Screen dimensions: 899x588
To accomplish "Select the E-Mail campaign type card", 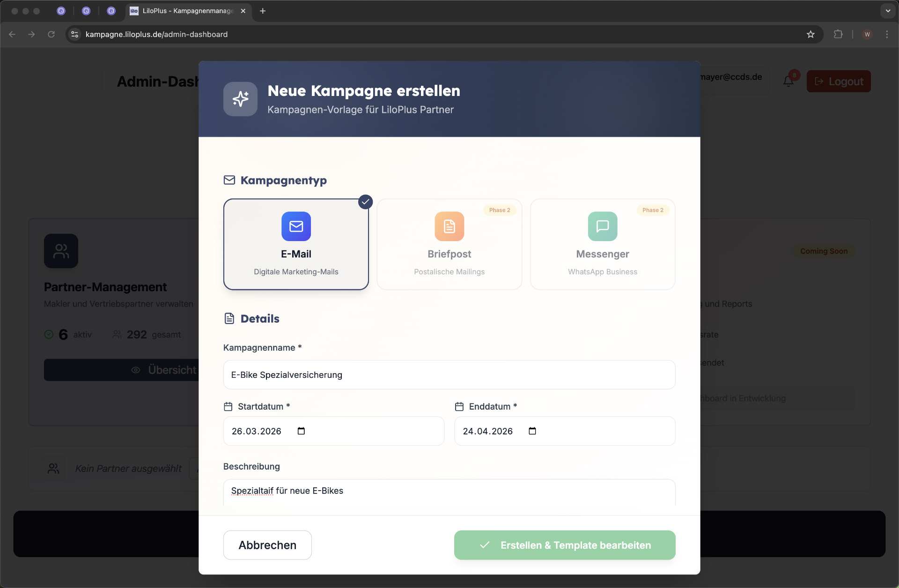I will pos(296,244).
